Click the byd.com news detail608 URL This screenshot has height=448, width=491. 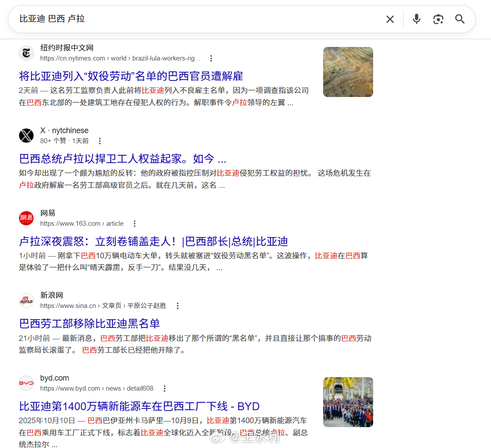(97, 388)
